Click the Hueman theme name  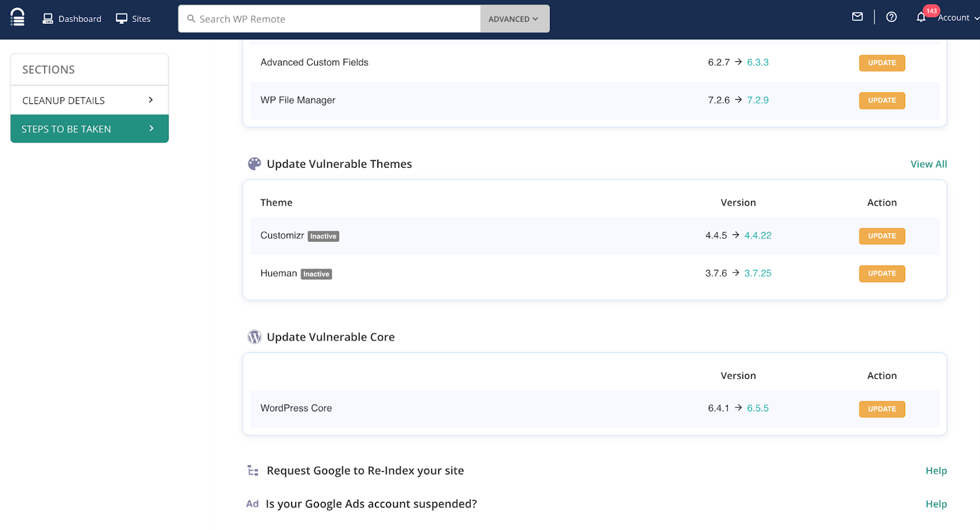coord(279,274)
